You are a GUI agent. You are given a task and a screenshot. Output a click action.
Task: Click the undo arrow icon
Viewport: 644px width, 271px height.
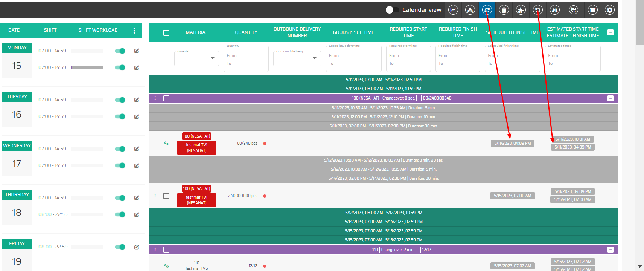pos(538,10)
